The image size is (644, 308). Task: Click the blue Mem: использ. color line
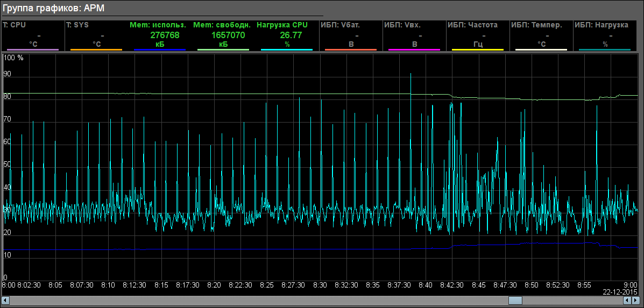pos(160,49)
